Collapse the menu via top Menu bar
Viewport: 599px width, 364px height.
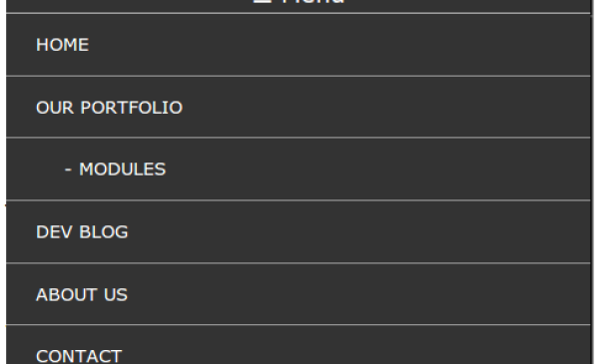(299, 6)
